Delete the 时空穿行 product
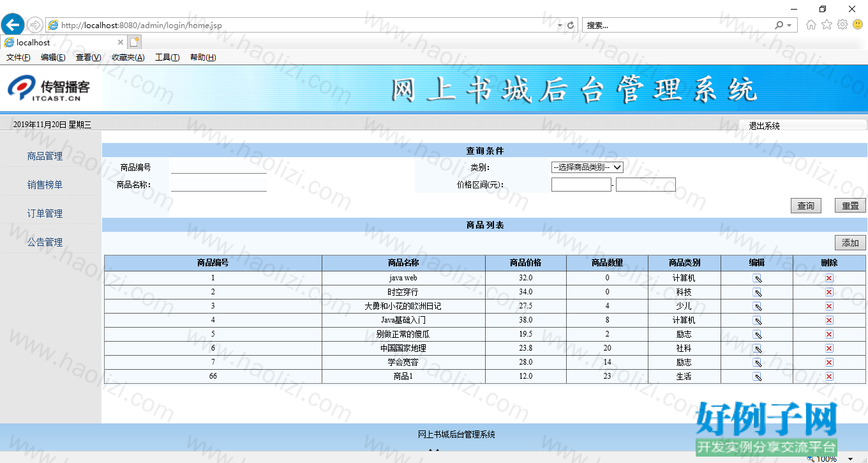 tap(829, 292)
